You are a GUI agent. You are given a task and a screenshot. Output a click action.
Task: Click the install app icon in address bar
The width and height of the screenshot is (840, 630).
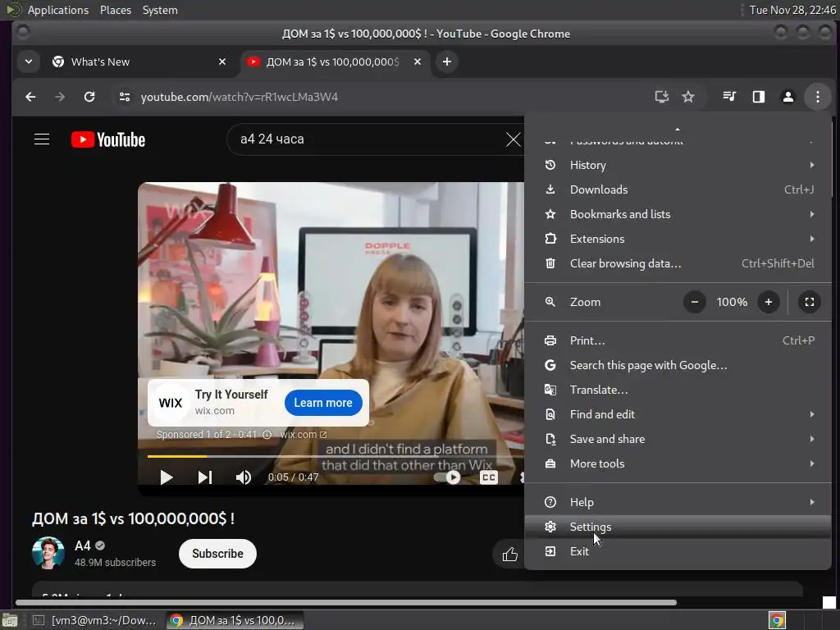point(662,97)
